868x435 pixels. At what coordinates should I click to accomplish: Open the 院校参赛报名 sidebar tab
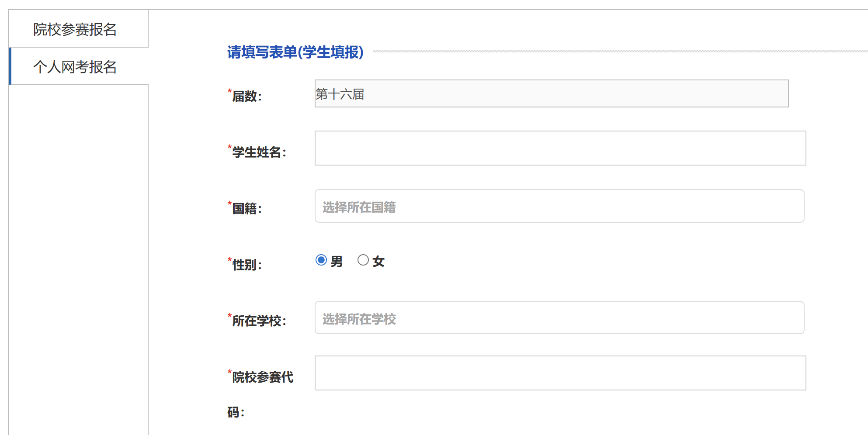tap(75, 29)
